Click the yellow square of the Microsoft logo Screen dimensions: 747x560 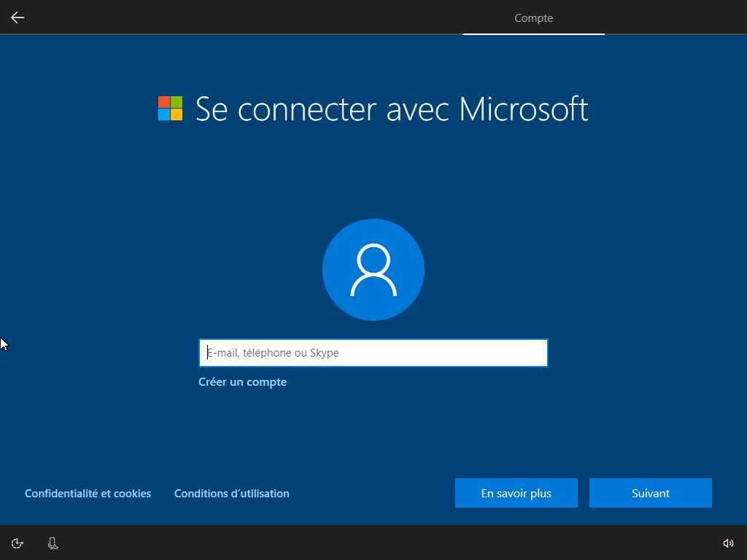click(x=177, y=114)
